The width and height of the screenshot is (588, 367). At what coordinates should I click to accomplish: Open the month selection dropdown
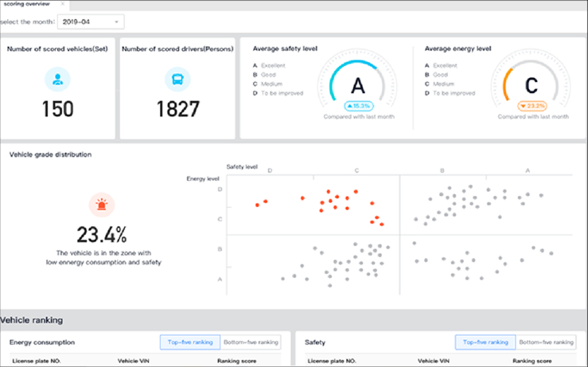(x=91, y=22)
